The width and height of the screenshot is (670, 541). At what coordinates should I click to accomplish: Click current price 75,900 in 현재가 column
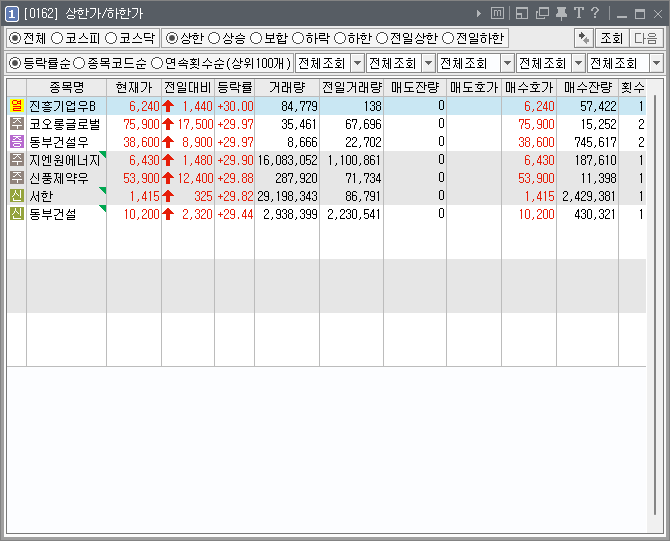click(x=141, y=124)
